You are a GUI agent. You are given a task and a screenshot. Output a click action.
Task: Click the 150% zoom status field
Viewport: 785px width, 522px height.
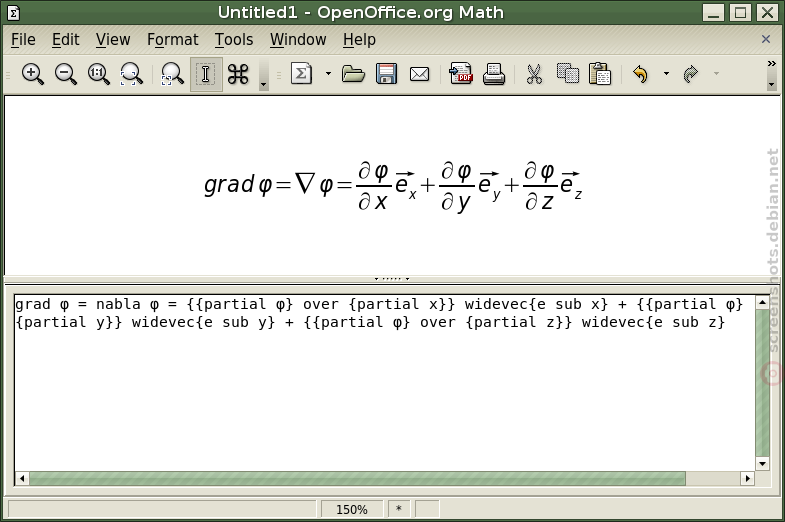pos(351,509)
